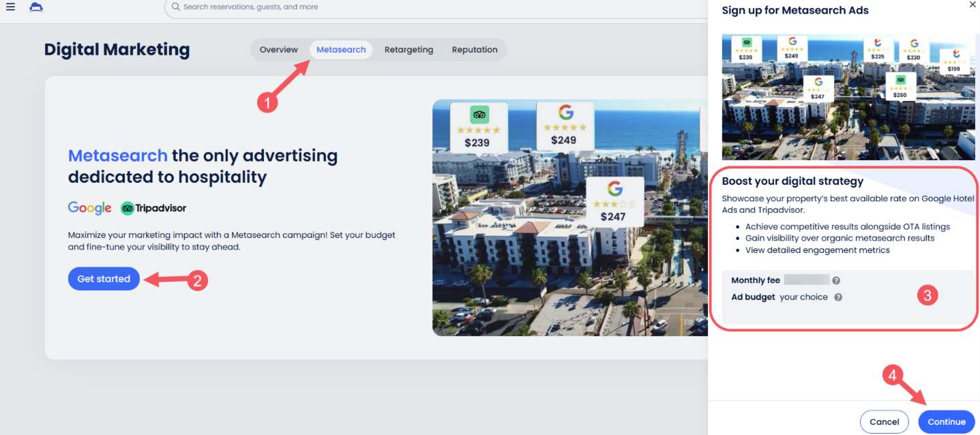Click the Google logo
Screen dimensions: 980x435
[x=89, y=208]
